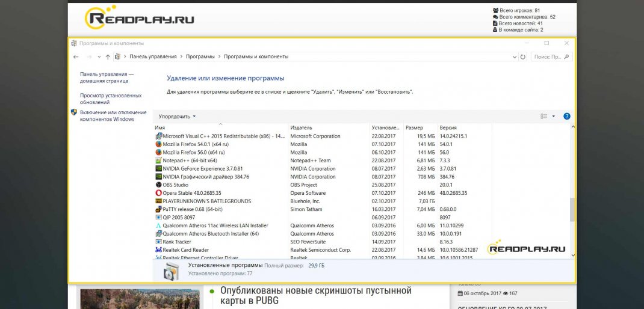The width and height of the screenshot is (644, 309).
Task: Sort by the Установлено column header
Action: (x=386, y=127)
